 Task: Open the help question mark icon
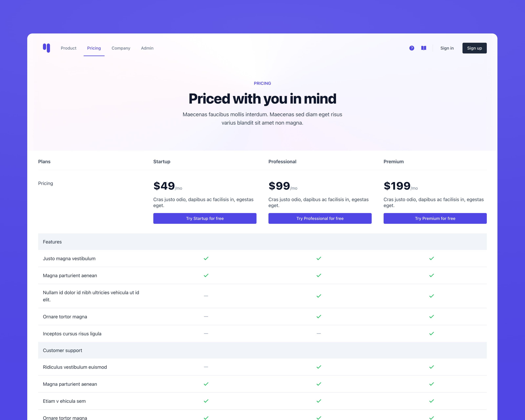(x=411, y=48)
